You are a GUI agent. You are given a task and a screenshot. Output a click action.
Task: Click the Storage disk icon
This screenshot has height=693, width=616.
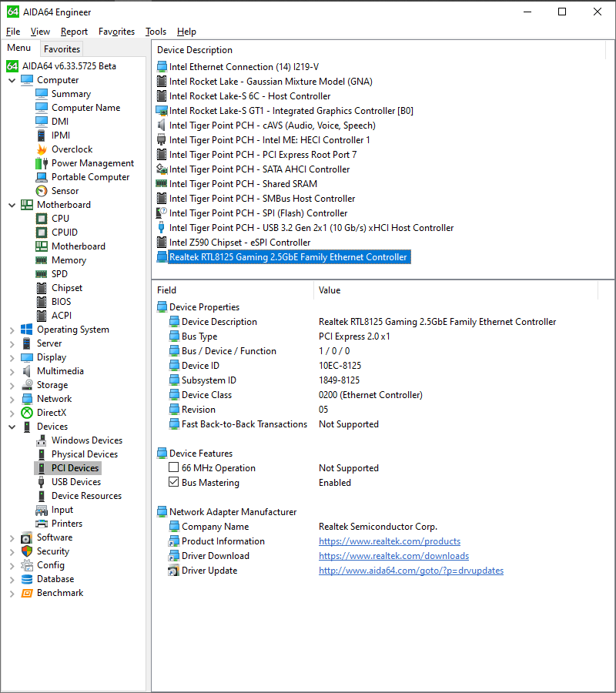pos(27,385)
